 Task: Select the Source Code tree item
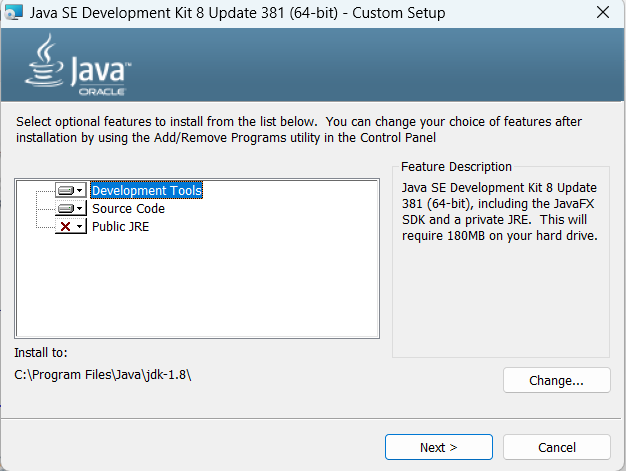tap(128, 208)
